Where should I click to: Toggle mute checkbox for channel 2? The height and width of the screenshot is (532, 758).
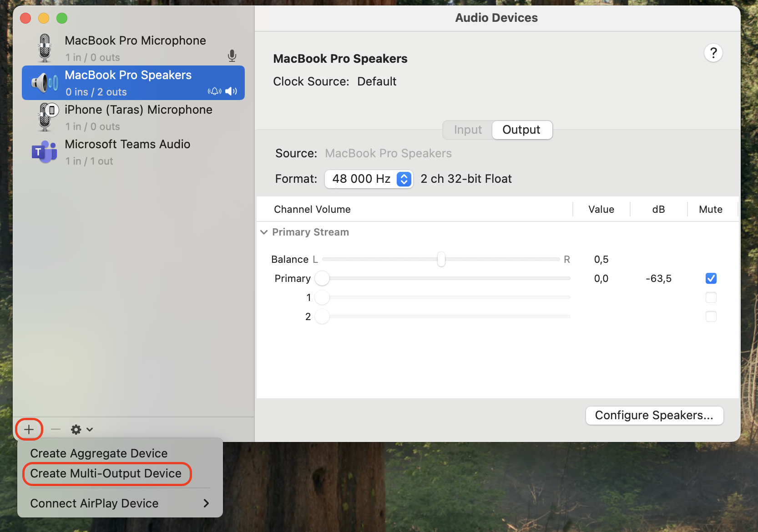coord(711,316)
